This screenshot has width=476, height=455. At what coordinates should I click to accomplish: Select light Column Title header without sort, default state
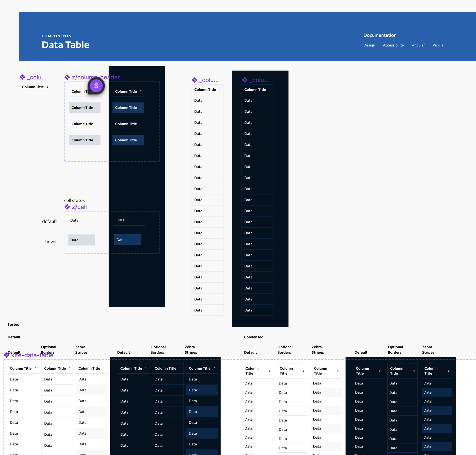(85, 124)
